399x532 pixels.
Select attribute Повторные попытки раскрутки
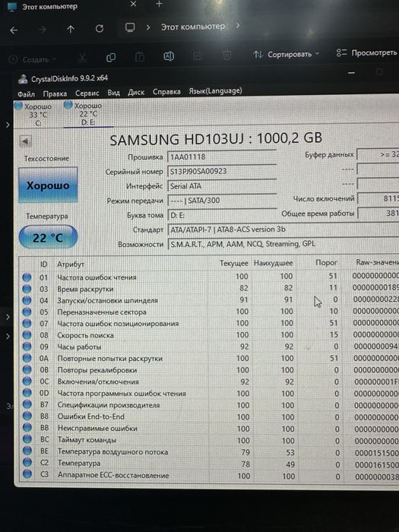click(110, 358)
